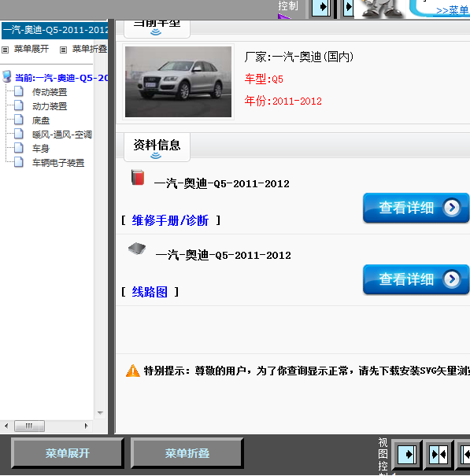Click the page icon beside 传动装置

tap(19, 91)
